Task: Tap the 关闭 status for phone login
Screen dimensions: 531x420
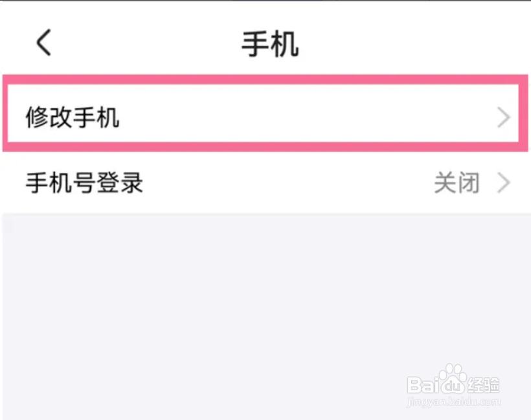Action: point(457,182)
